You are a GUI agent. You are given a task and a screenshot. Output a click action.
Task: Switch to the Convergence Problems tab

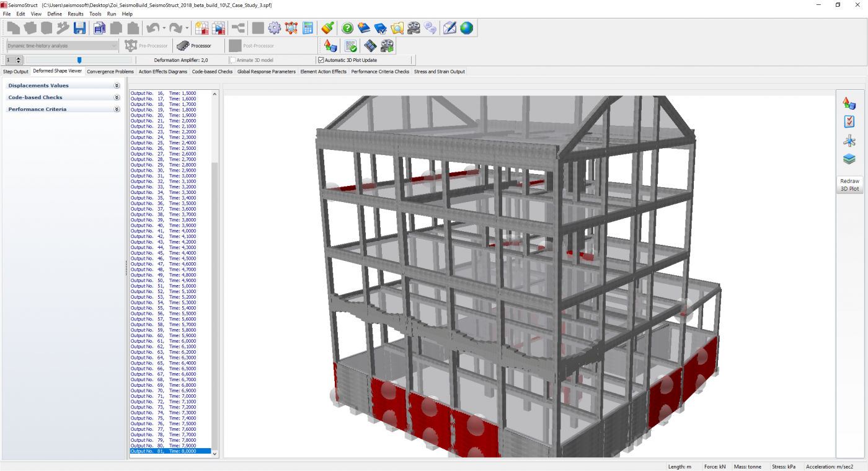pyautogui.click(x=110, y=72)
